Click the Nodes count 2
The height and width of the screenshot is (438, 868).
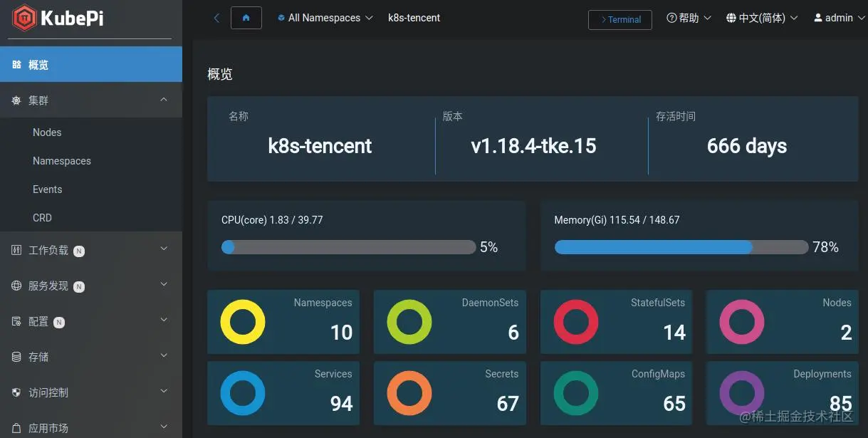(846, 333)
